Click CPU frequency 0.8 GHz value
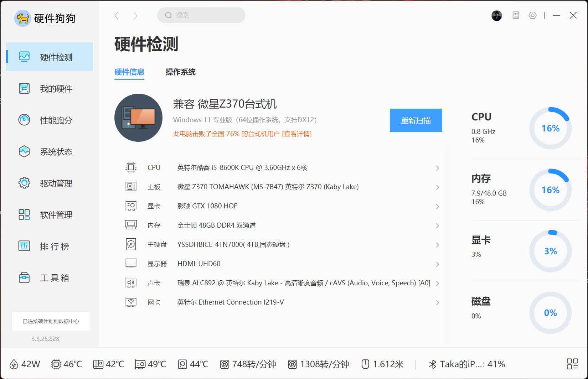 point(483,131)
